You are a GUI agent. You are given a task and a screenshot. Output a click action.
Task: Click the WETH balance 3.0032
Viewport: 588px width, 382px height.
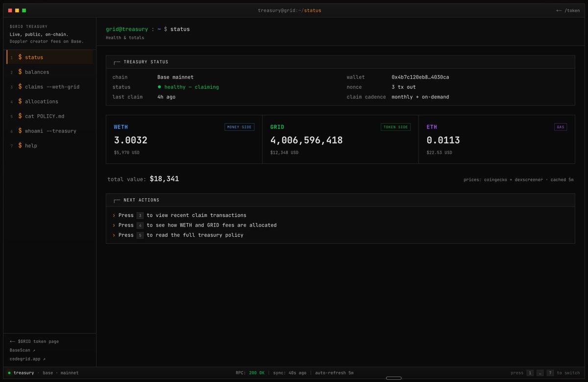pos(131,140)
